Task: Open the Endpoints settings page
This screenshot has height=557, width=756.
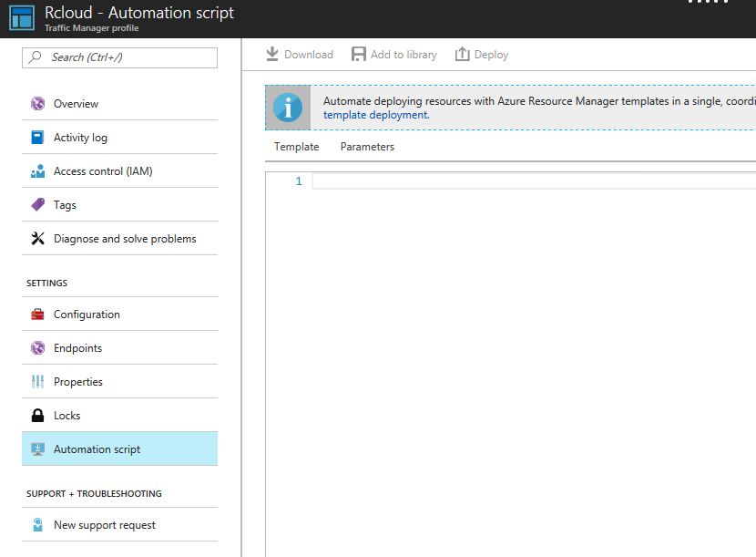Action: 77,348
